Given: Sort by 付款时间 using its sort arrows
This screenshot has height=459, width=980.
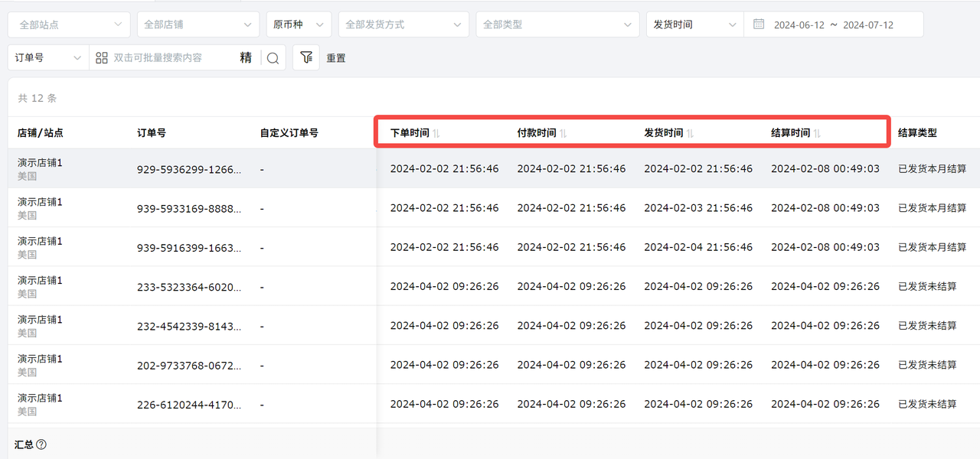Looking at the screenshot, I should tap(563, 133).
